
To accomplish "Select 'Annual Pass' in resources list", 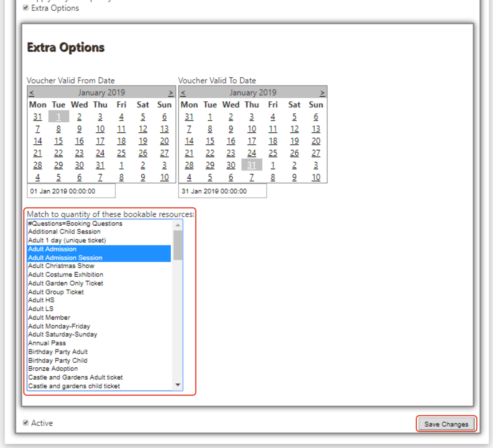I will tap(99, 343).
